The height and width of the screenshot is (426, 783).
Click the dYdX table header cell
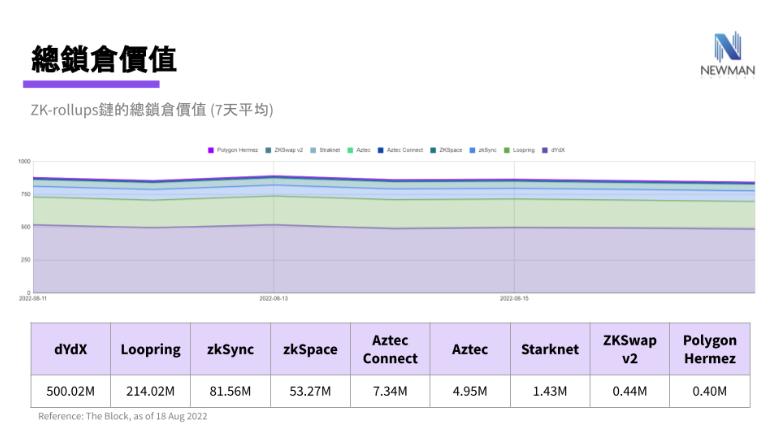(70, 349)
